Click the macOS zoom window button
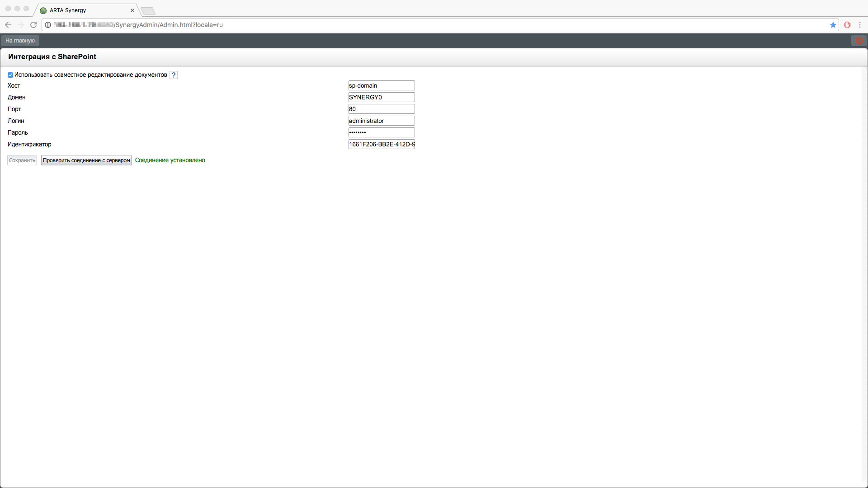 [x=26, y=9]
